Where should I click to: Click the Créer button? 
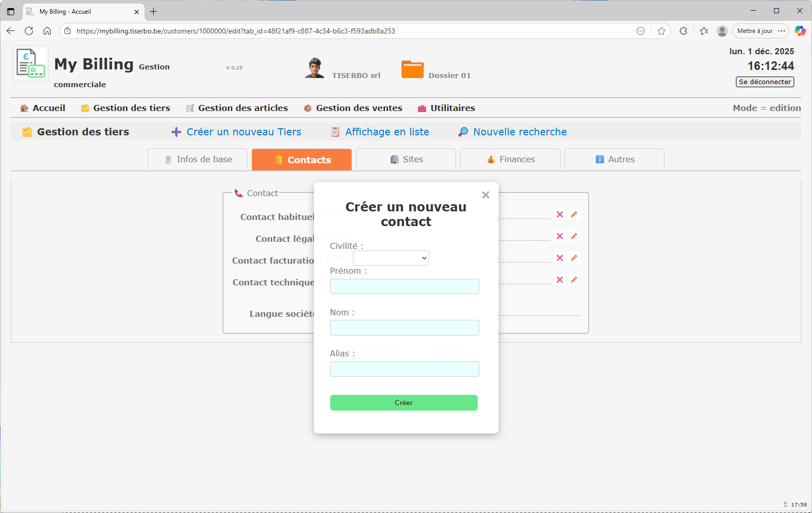click(404, 402)
